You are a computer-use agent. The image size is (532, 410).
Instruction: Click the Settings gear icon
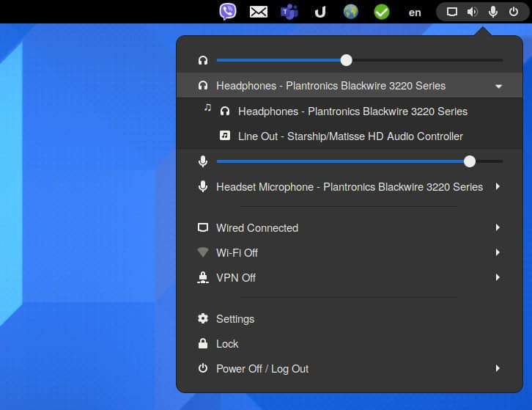tap(203, 318)
